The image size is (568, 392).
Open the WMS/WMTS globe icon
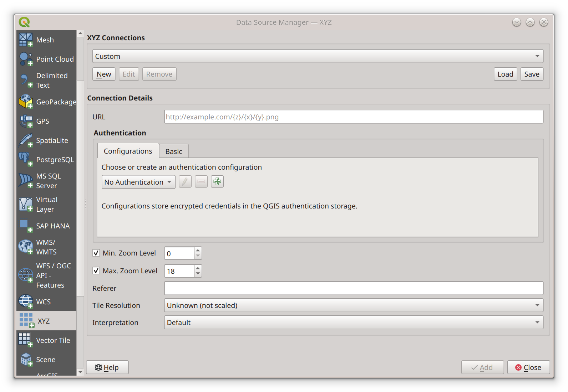pos(26,247)
